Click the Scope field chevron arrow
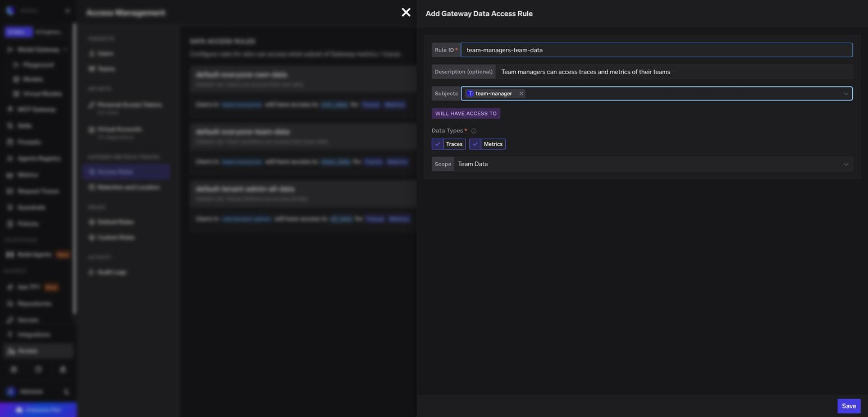The height and width of the screenshot is (417, 868). pyautogui.click(x=846, y=164)
